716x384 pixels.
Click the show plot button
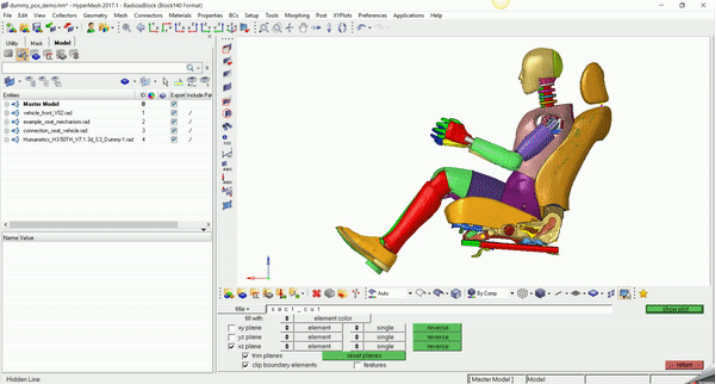coord(674,309)
